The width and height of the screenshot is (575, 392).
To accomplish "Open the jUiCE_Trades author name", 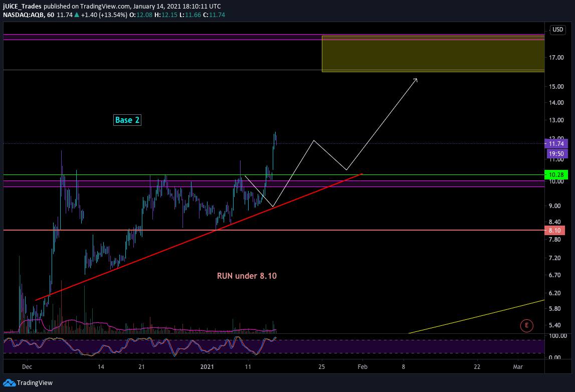I will (x=22, y=6).
